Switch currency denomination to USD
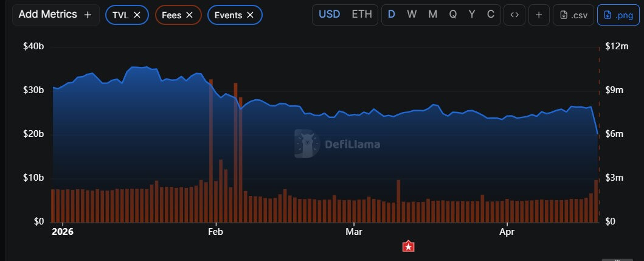 click(330, 15)
